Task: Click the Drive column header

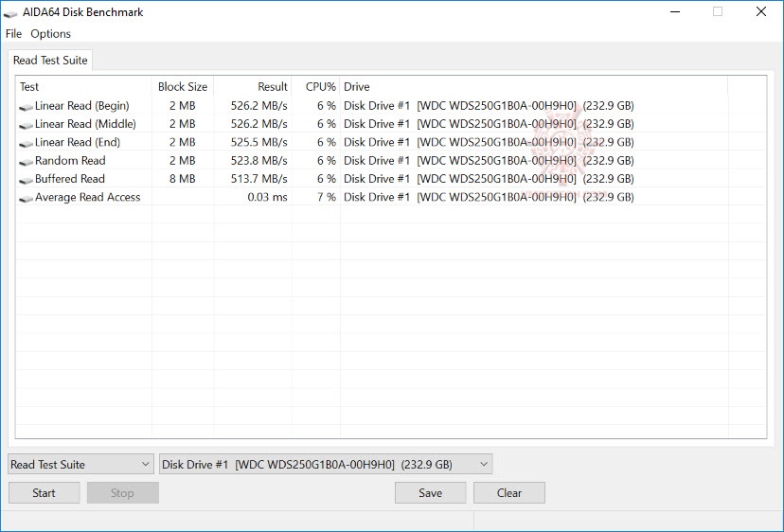Action: click(x=534, y=86)
